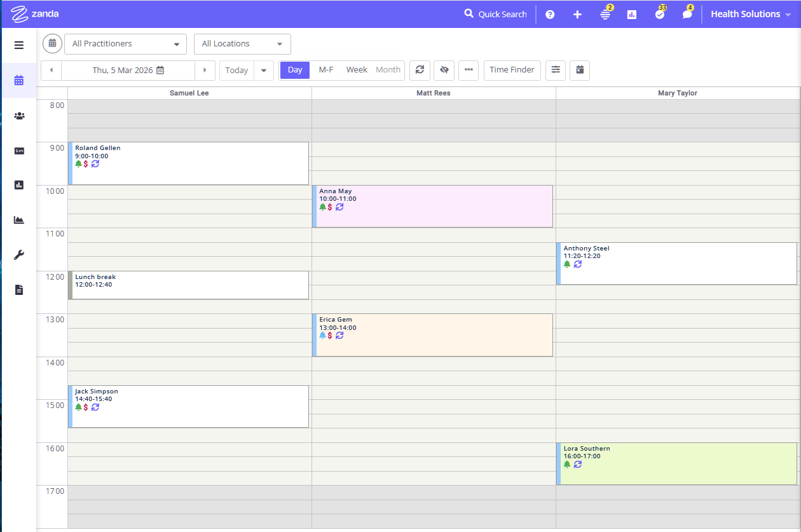Expand the All Locations dropdown
This screenshot has width=801, height=532.
(242, 44)
